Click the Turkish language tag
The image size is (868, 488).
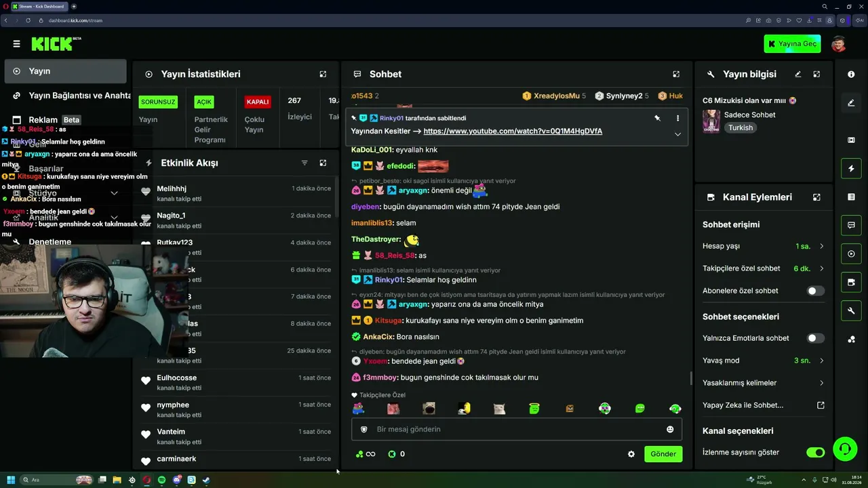[x=741, y=127]
